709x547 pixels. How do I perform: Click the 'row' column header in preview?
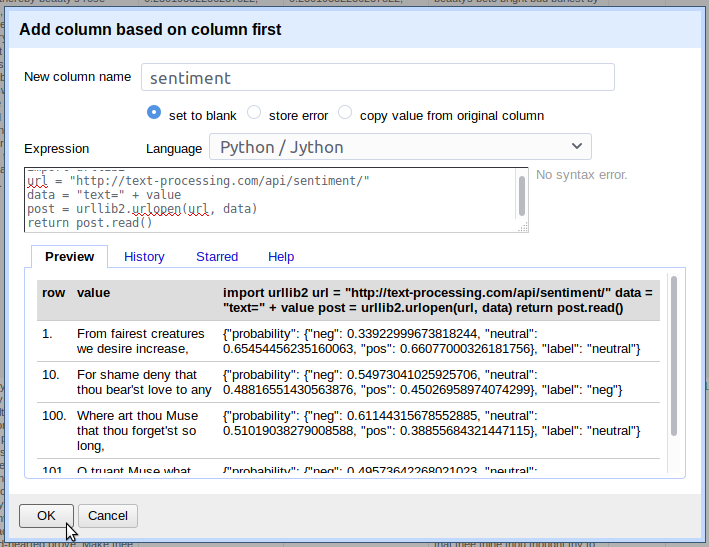coord(52,293)
